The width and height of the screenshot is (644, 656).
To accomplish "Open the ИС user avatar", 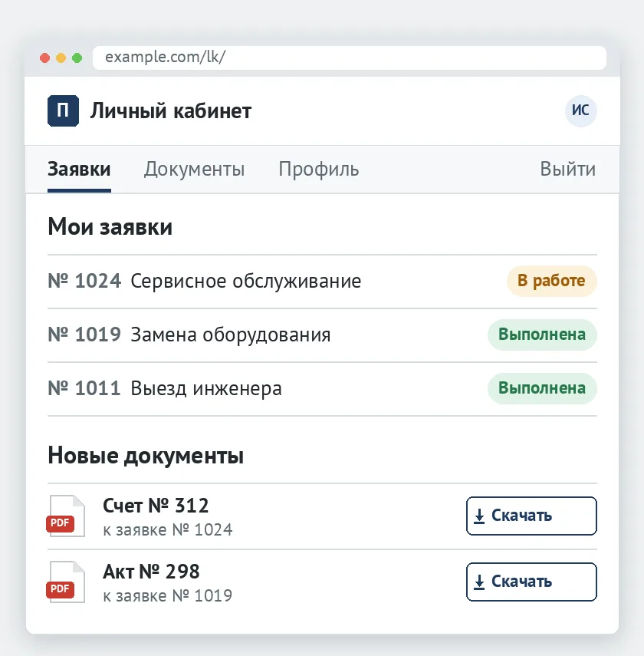I will pos(580,110).
